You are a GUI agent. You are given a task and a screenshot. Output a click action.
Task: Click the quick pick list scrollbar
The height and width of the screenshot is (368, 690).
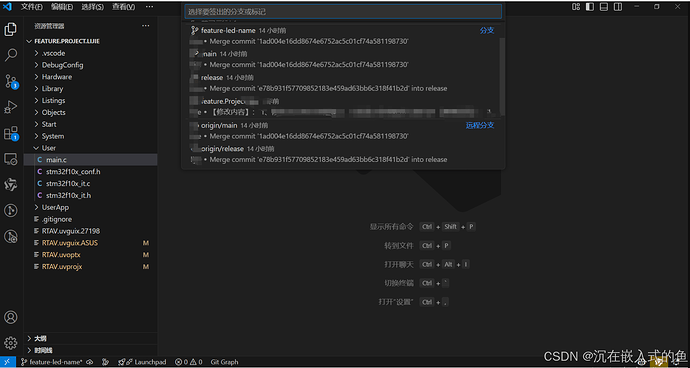coord(502,77)
